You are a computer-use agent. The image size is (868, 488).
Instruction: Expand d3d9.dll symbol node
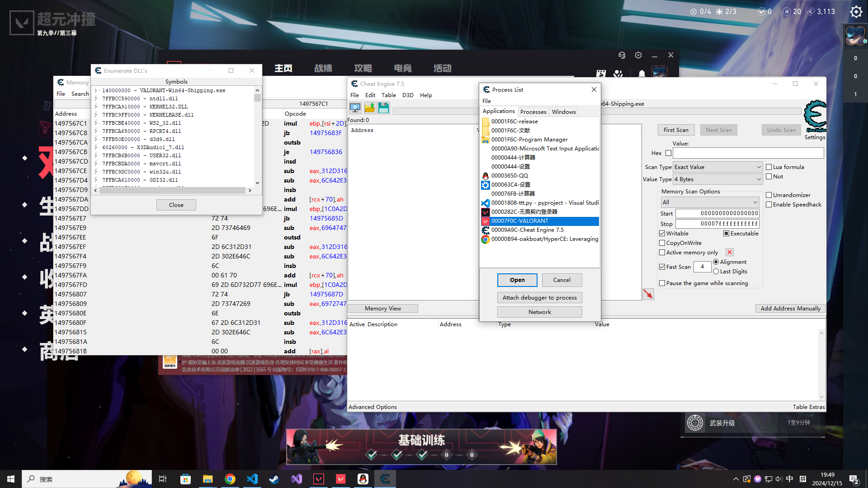(96, 139)
